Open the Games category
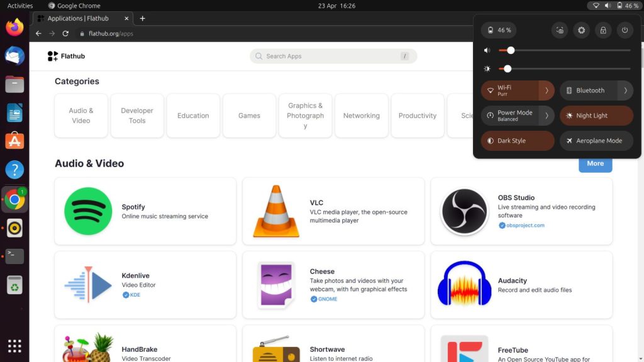644x362 pixels. click(x=249, y=116)
